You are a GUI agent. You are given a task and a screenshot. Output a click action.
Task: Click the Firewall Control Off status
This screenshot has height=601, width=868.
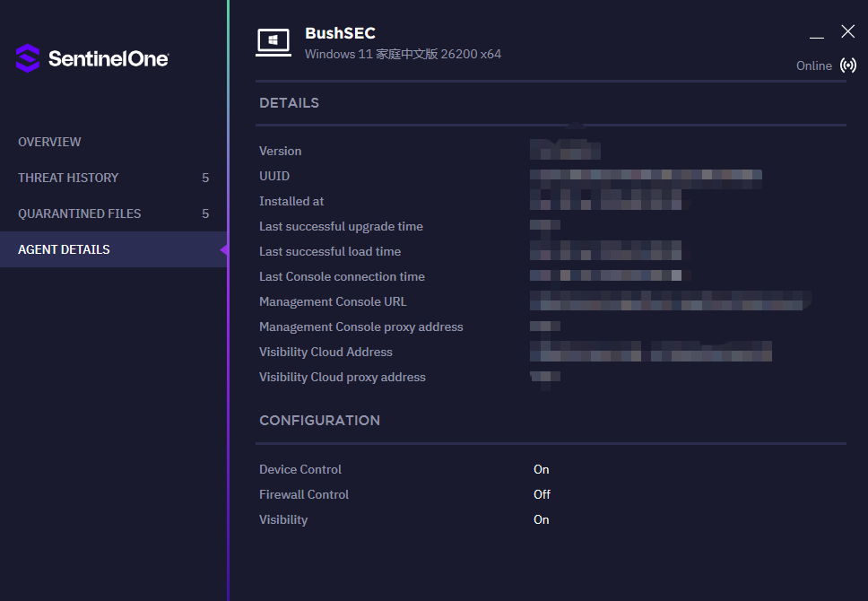(x=542, y=494)
